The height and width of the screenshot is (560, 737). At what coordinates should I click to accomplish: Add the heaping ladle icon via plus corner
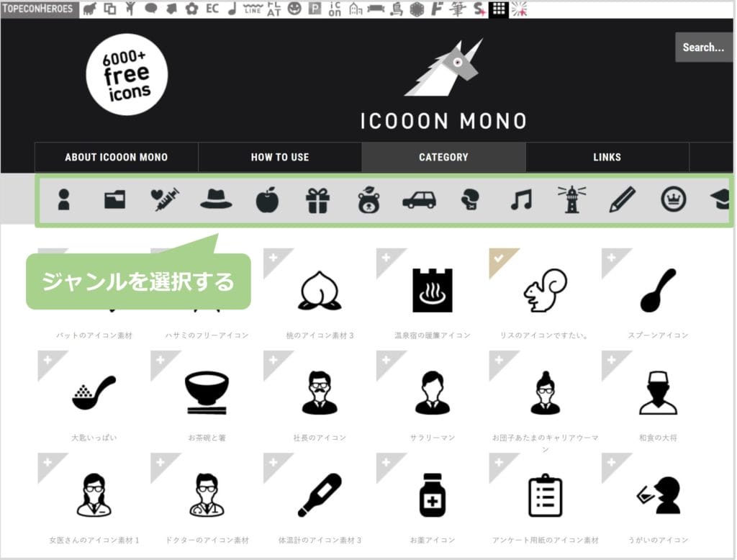[x=48, y=361]
